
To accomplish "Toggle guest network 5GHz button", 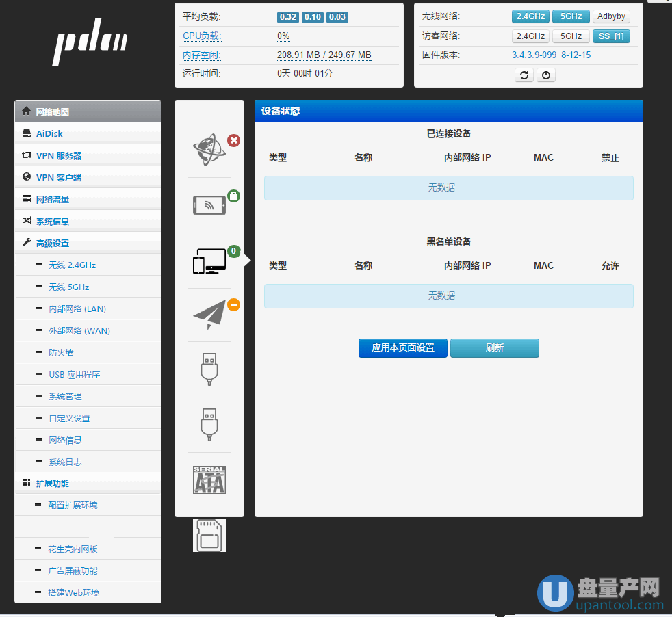I will 571,36.
